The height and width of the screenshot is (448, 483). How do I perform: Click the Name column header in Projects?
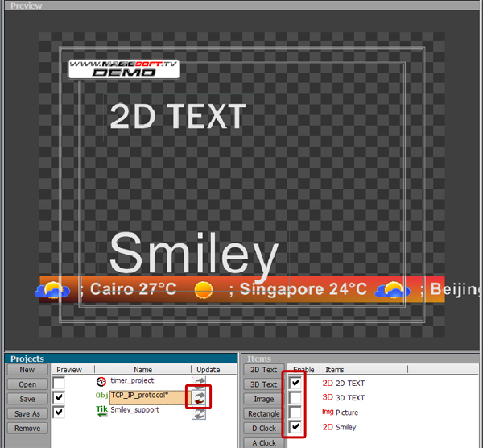pos(143,369)
